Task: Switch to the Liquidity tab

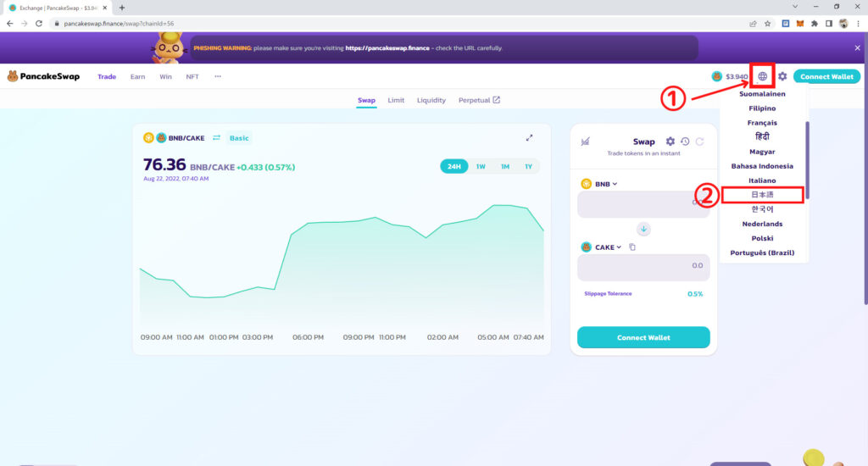Action: click(431, 100)
